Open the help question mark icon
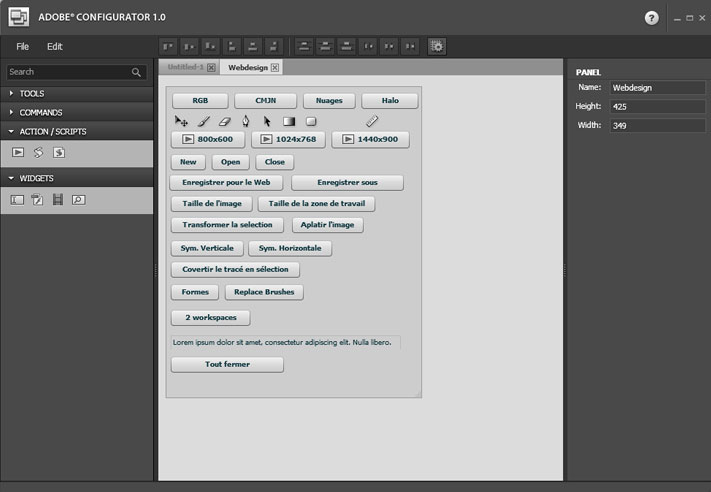Screen dimensions: 711x492 [x=652, y=18]
